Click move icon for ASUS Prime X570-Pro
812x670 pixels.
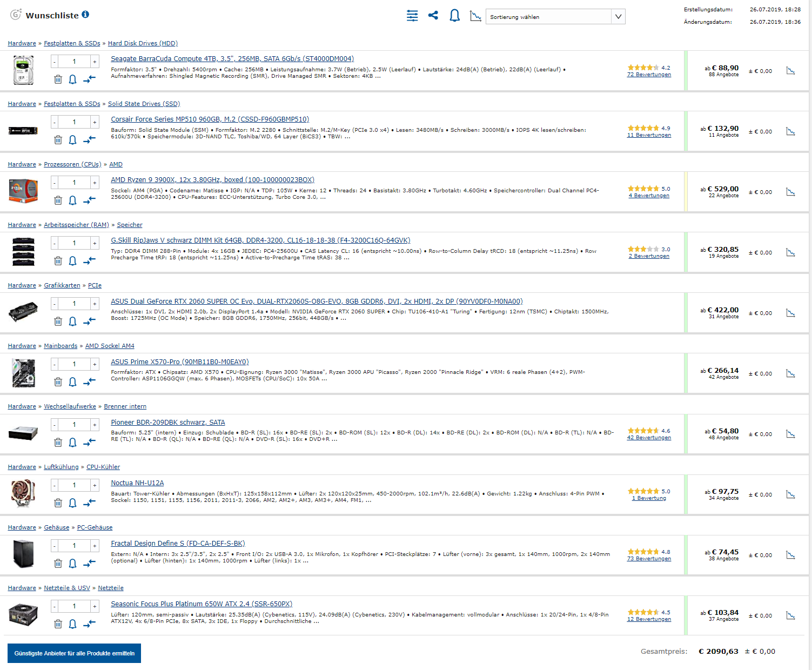[x=89, y=382]
